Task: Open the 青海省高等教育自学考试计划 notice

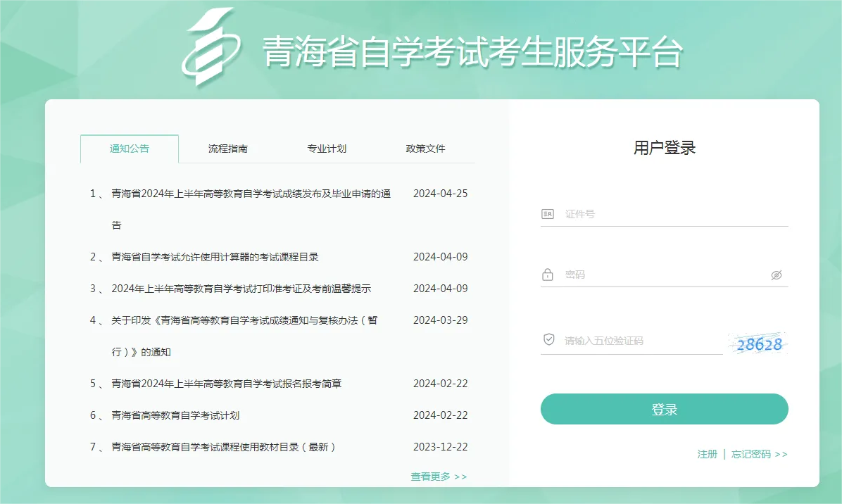Action: click(x=175, y=415)
